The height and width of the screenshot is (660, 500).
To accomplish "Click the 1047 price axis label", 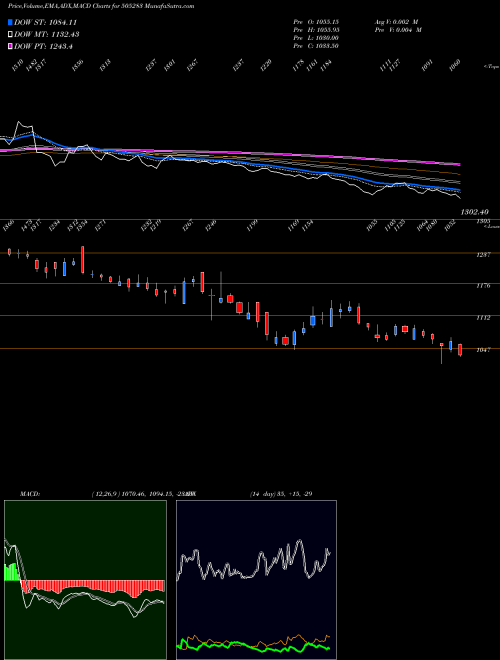I will tap(483, 350).
